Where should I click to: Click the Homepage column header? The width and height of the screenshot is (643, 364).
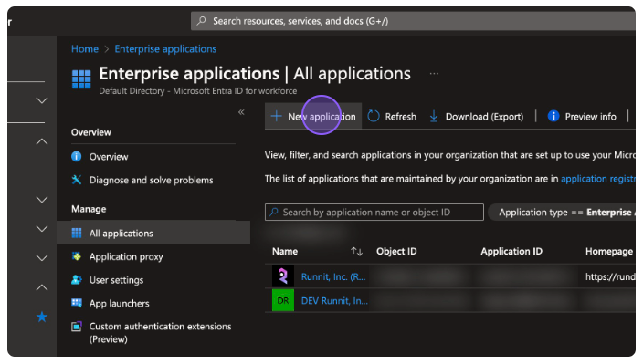coord(609,252)
